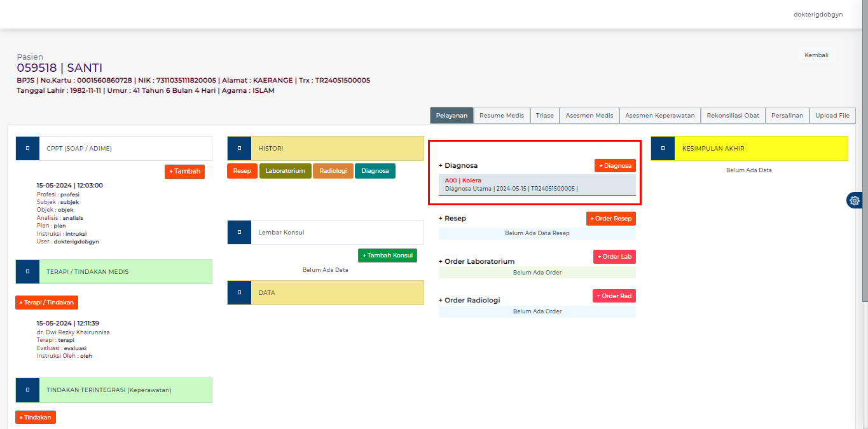This screenshot has height=429, width=868.
Task: Click the square icon beside Lembar Konsul
Action: [x=239, y=232]
